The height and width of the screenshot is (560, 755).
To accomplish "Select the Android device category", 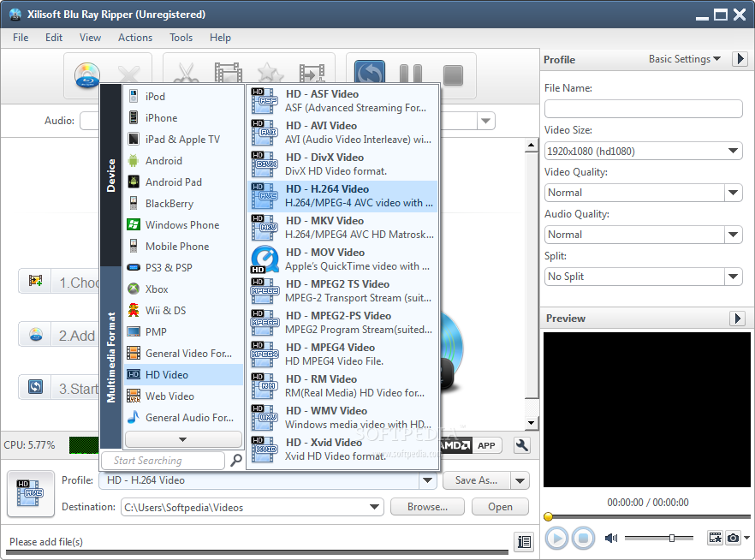I will click(x=184, y=161).
